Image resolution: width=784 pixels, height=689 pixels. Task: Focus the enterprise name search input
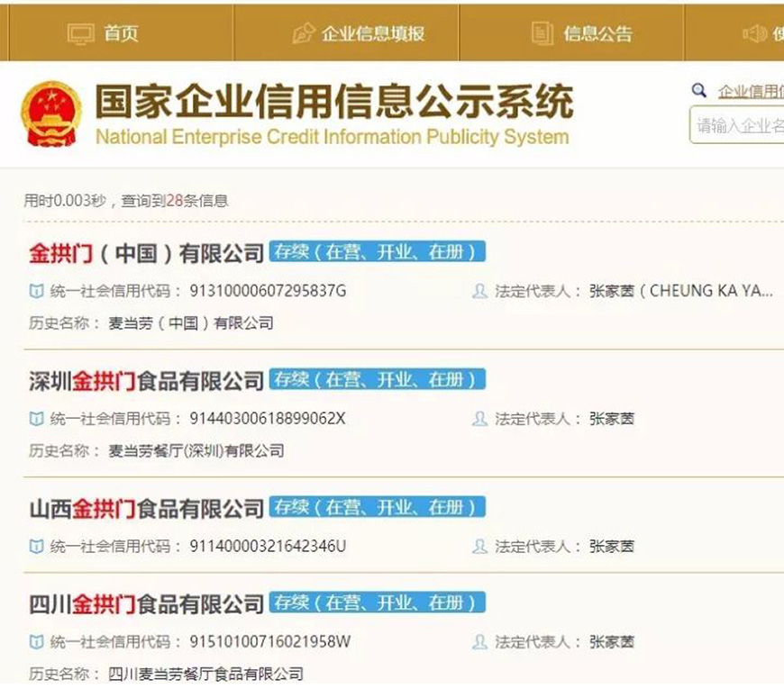pyautogui.click(x=739, y=126)
